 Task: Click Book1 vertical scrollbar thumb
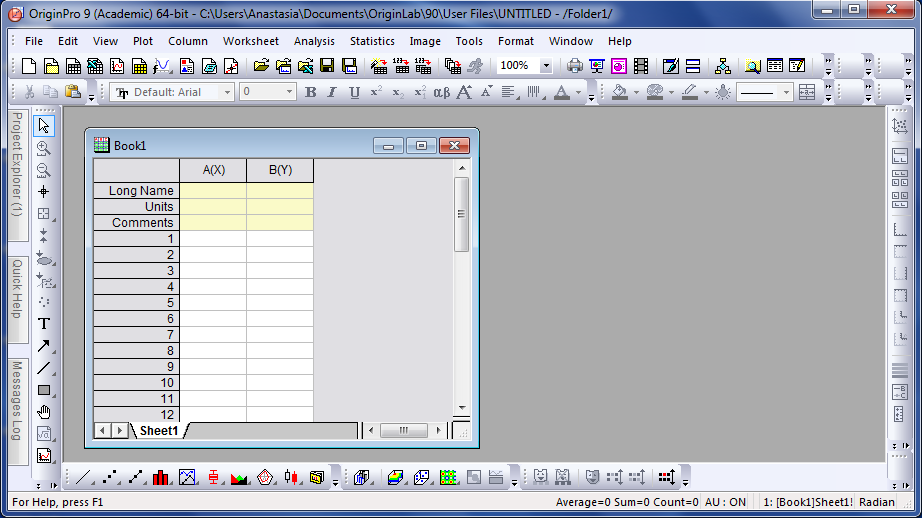coord(462,214)
